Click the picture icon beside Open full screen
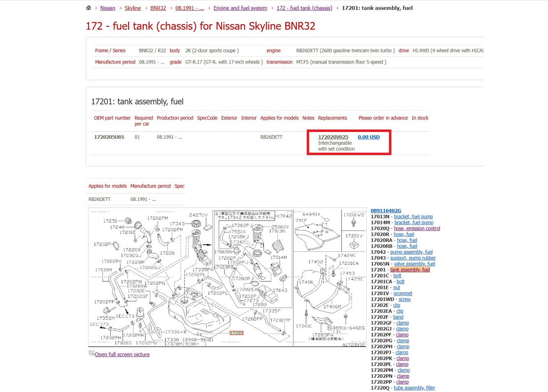The width and height of the screenshot is (548, 392). pos(91,353)
